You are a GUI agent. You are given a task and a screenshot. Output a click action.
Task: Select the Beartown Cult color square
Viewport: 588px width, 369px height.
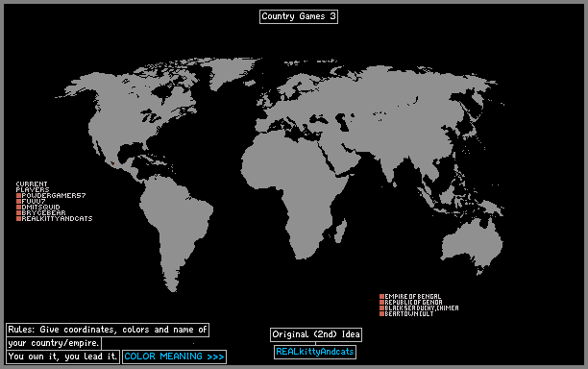[x=381, y=314]
